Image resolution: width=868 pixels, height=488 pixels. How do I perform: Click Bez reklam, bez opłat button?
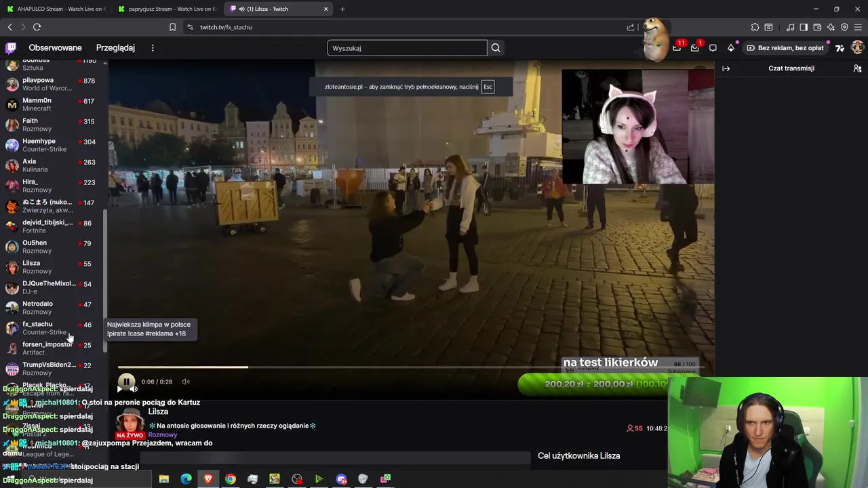[785, 48]
